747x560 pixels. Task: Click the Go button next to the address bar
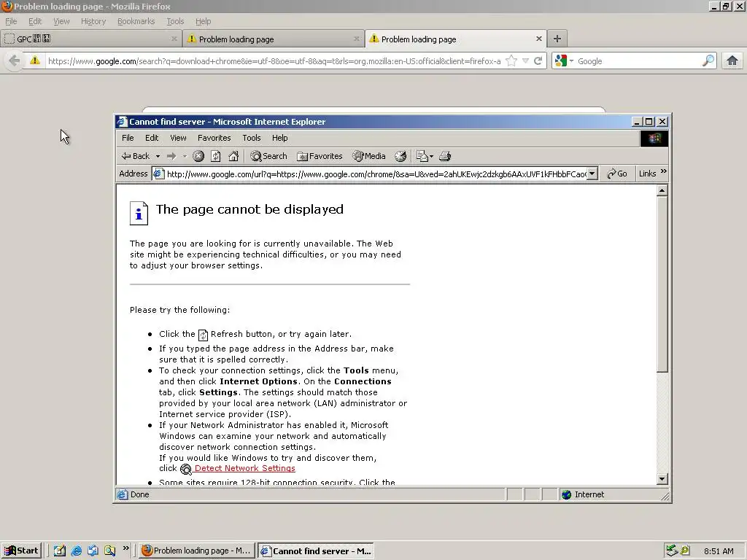(x=617, y=174)
